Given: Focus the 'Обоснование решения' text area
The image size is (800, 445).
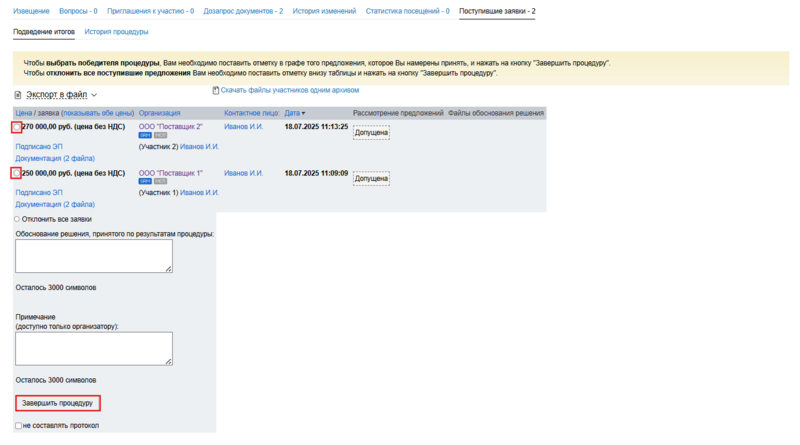Looking at the screenshot, I should click(x=94, y=256).
